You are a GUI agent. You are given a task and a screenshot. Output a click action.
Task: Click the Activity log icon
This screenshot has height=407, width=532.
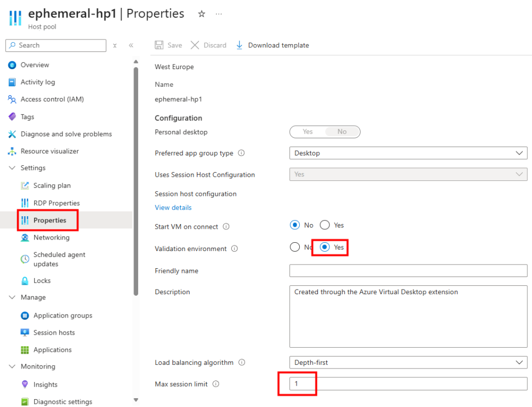pyautogui.click(x=12, y=82)
